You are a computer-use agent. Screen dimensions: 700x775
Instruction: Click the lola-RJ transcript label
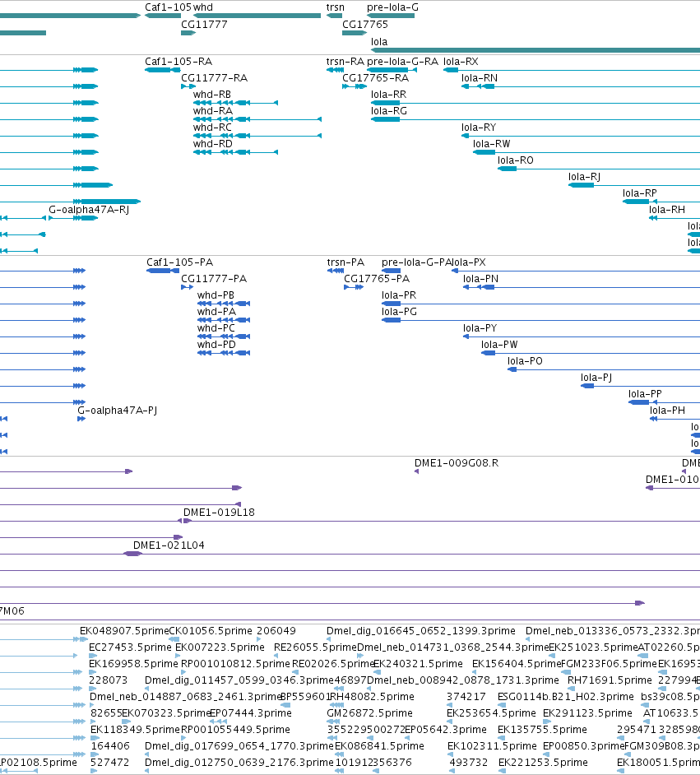584,176
